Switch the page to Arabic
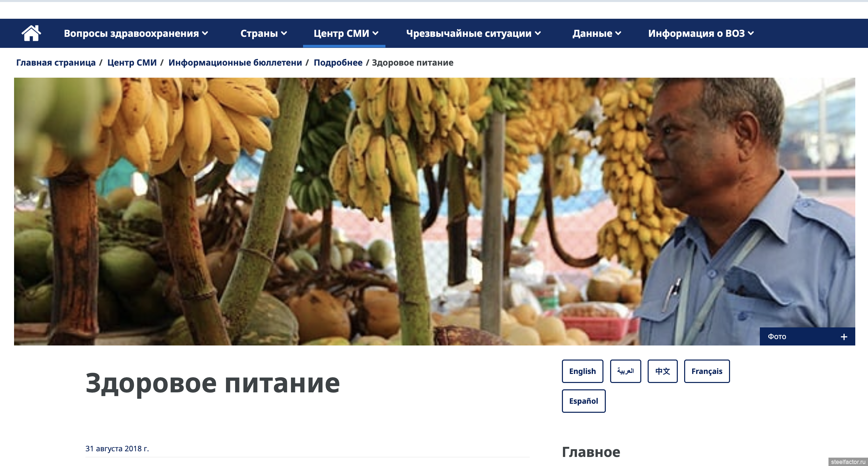This screenshot has height=466, width=868. click(x=626, y=371)
